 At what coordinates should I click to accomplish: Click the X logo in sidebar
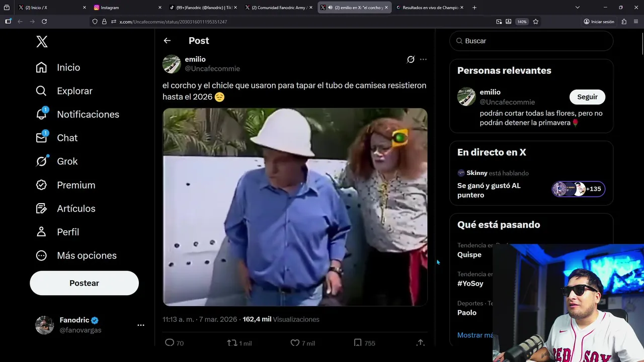[x=42, y=41]
